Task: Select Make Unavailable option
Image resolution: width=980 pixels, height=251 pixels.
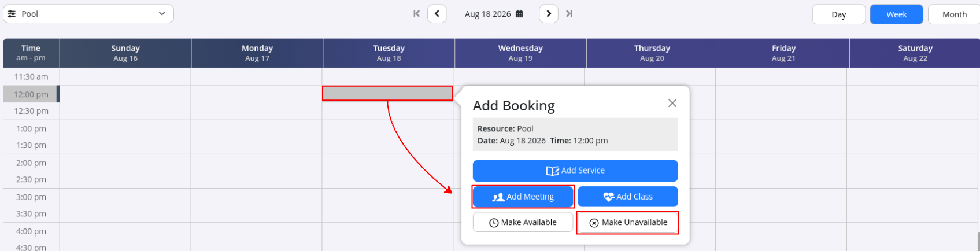Action: [628, 222]
